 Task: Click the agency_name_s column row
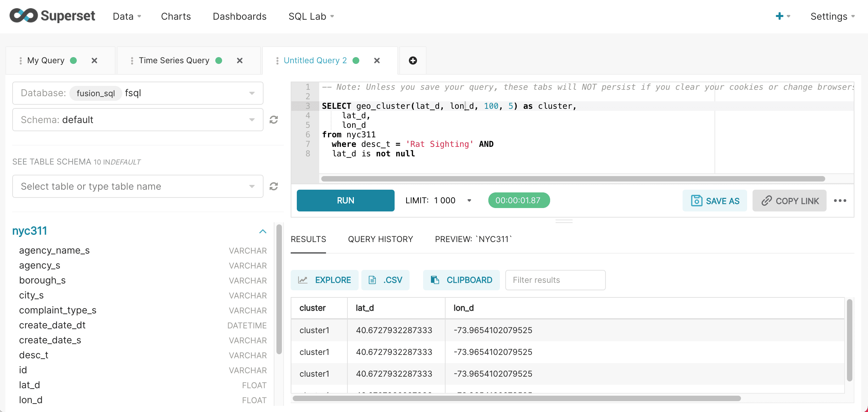143,251
